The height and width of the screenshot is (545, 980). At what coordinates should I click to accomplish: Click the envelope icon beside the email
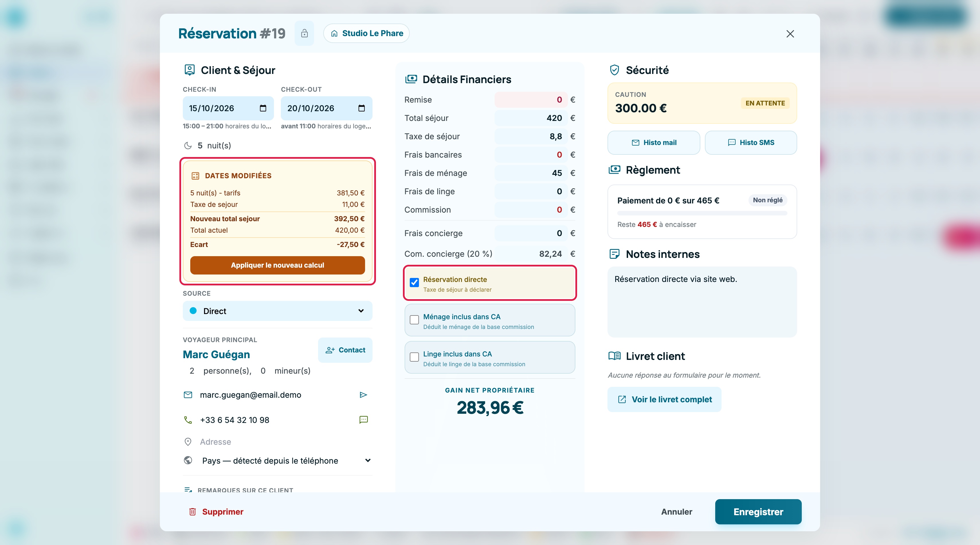(188, 395)
